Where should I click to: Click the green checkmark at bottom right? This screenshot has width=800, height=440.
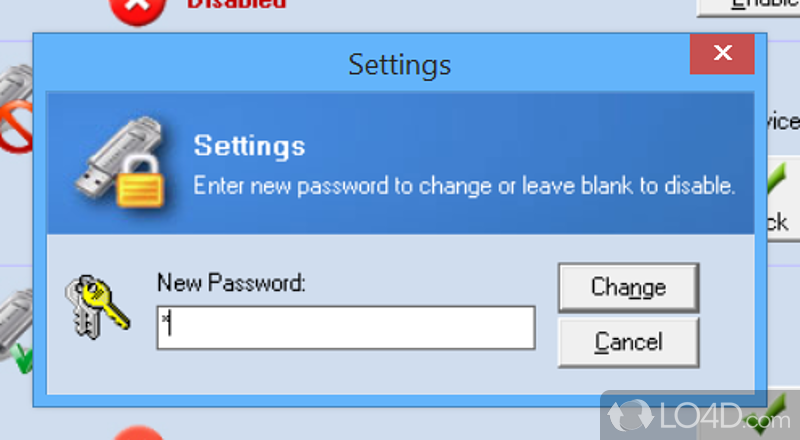(778, 410)
